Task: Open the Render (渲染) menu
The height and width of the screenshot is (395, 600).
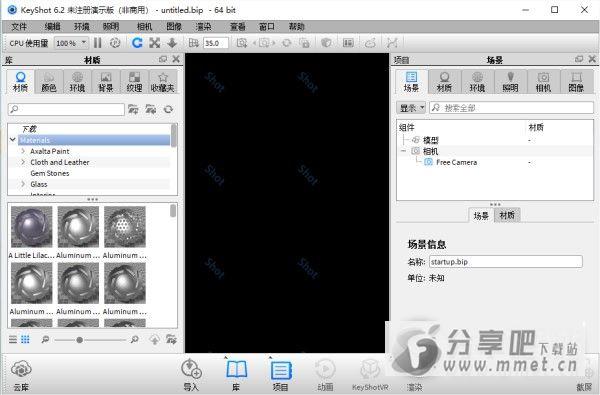Action: (204, 26)
